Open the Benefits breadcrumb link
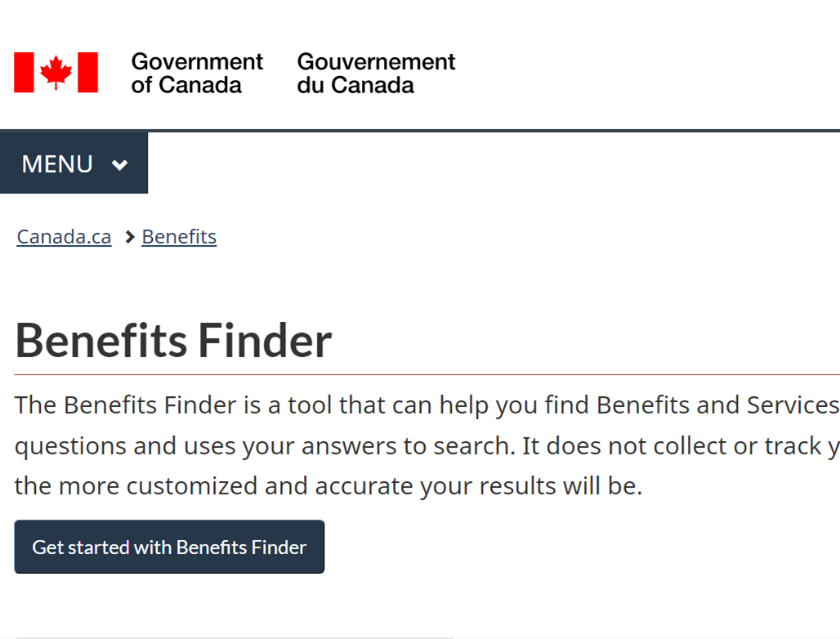This screenshot has height=639, width=840. point(179,237)
